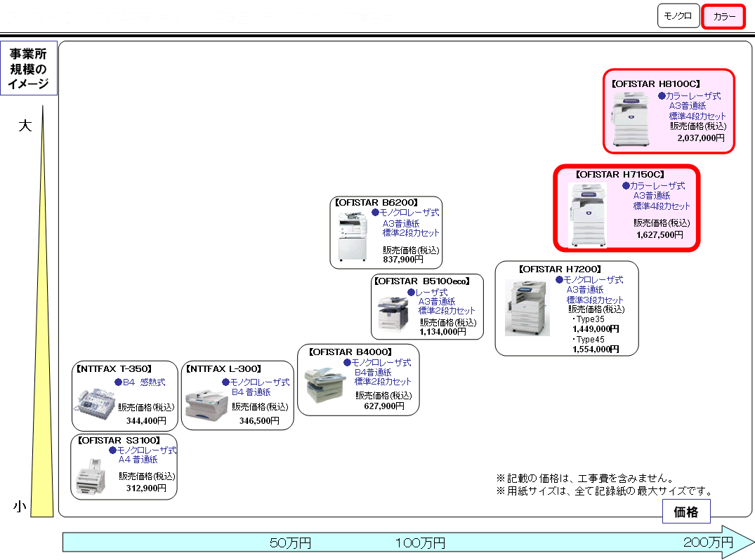This screenshot has height=560, width=755.
Task: Select the 【OFISTAR B5100eco】 title
Action: click(x=422, y=281)
